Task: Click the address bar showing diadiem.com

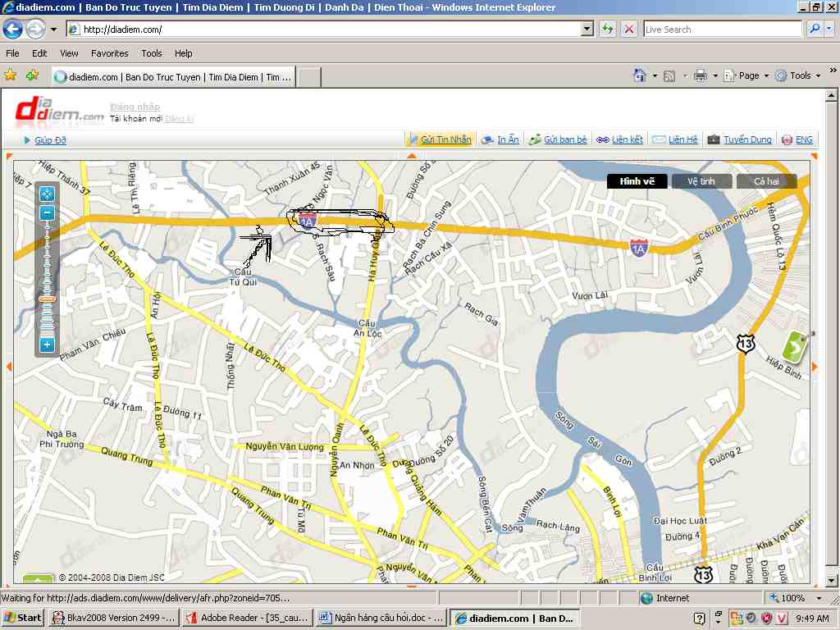Action: (324, 30)
